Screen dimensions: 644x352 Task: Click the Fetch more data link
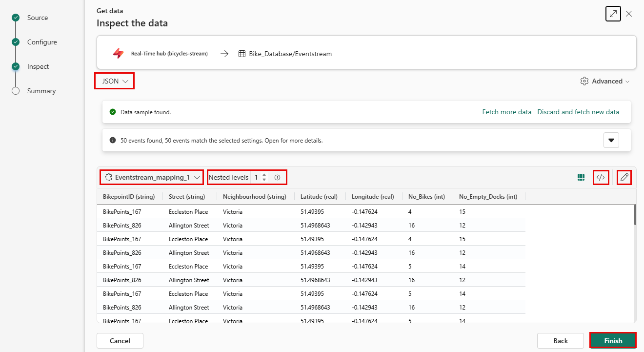506,112
